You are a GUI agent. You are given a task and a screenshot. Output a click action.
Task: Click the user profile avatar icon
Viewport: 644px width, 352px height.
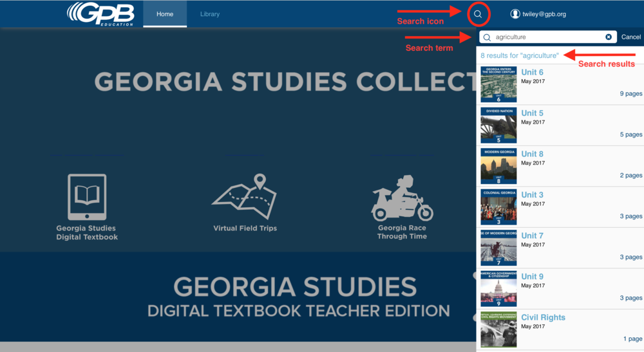coord(515,14)
